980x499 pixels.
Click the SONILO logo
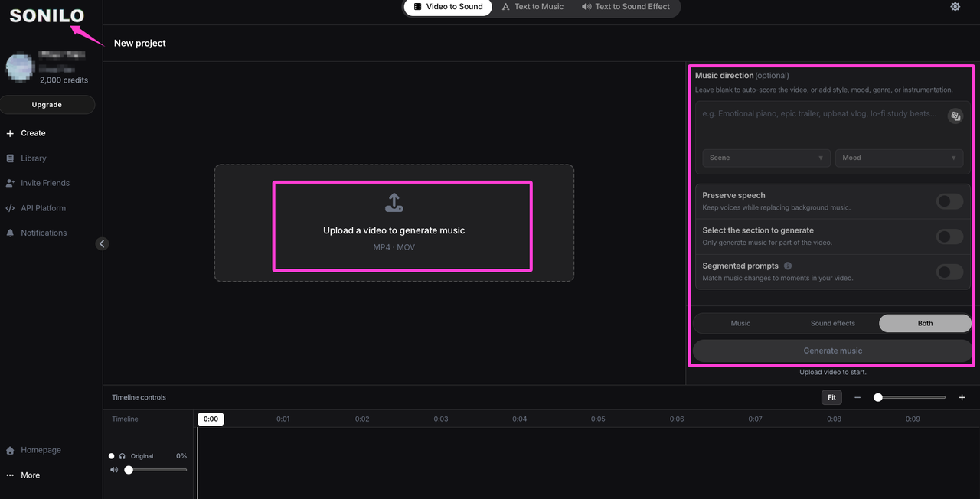(47, 15)
